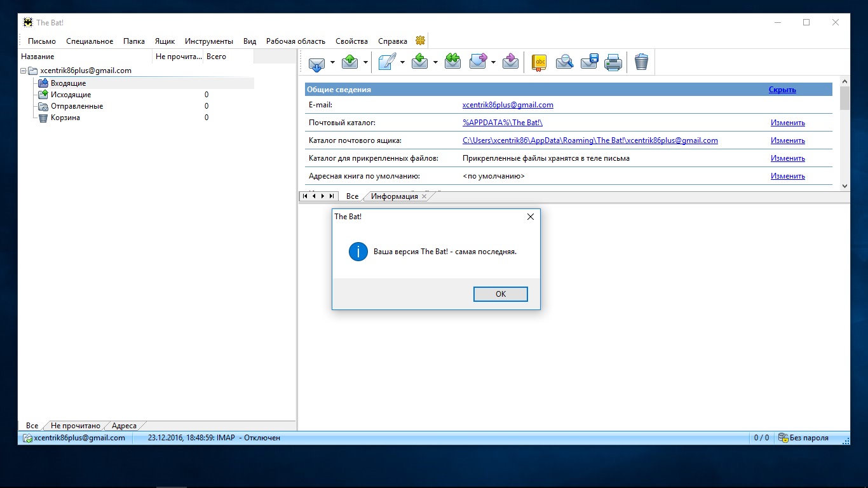This screenshot has width=868, height=488.
Task: Open the Address Book icon
Action: [539, 62]
